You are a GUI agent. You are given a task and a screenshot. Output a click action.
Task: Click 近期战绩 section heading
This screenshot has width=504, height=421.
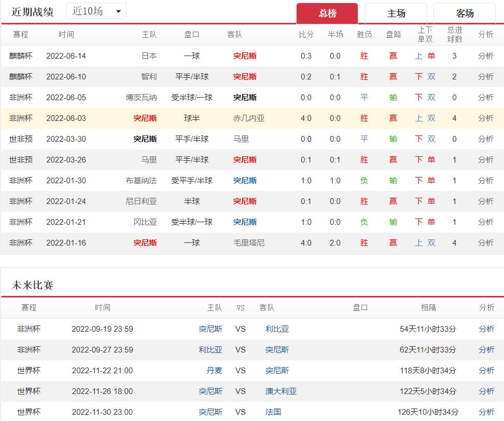pyautogui.click(x=33, y=12)
